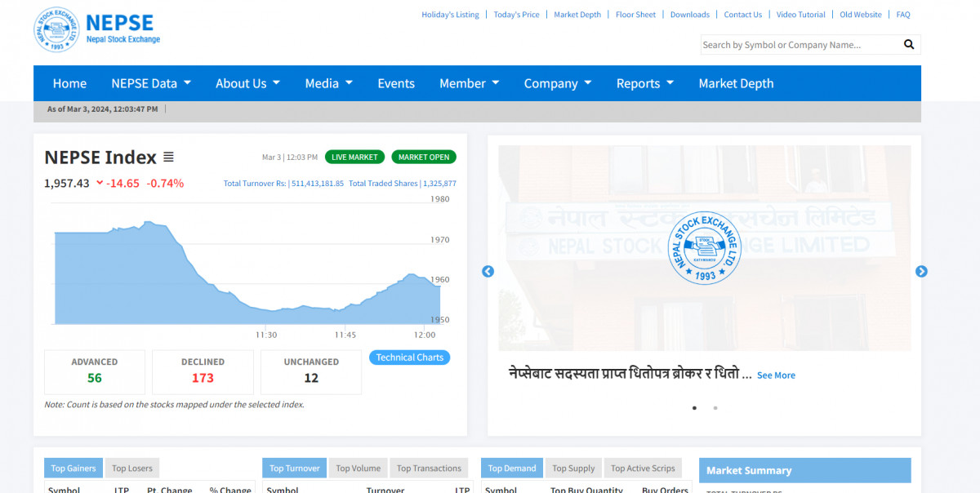Image resolution: width=980 pixels, height=493 pixels.
Task: Click the LIVE MARKET badge
Action: [354, 157]
